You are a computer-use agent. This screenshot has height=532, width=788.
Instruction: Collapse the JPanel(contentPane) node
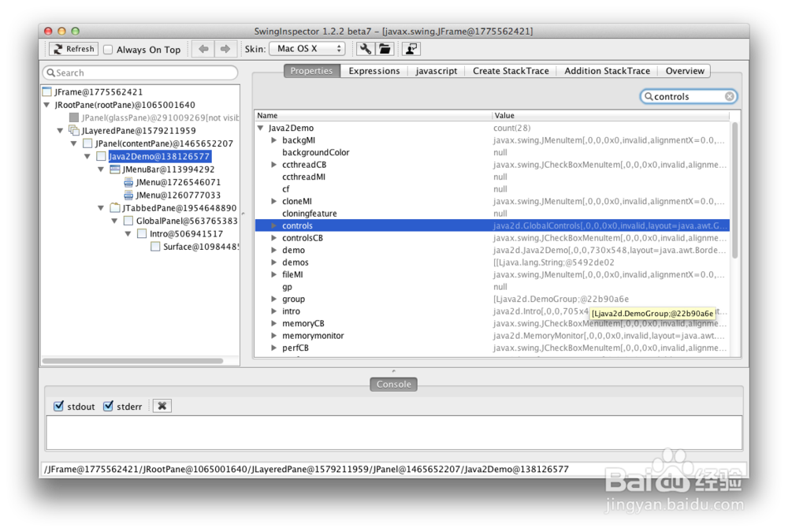coord(73,143)
